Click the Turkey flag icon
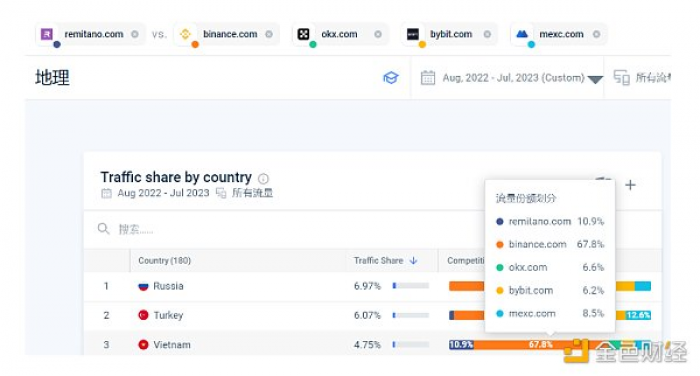The width and height of the screenshot is (700, 376). tap(143, 315)
